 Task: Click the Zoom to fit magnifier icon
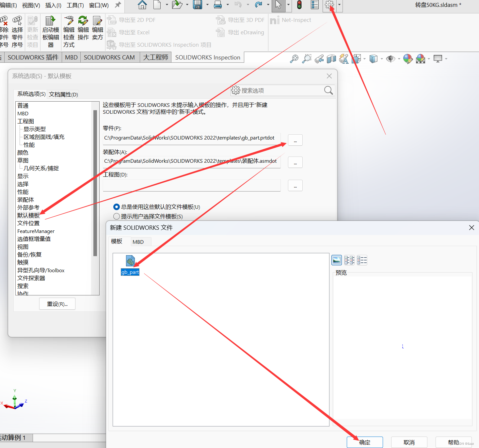coord(294,59)
